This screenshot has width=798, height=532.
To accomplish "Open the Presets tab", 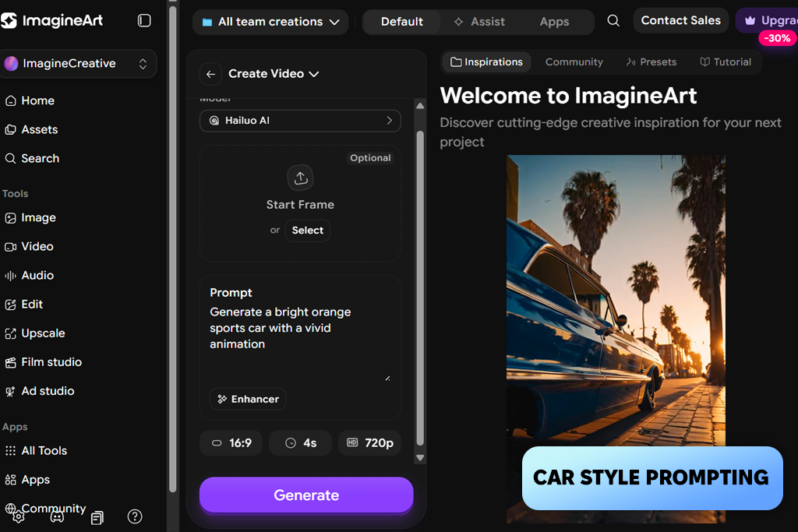I will [x=651, y=62].
